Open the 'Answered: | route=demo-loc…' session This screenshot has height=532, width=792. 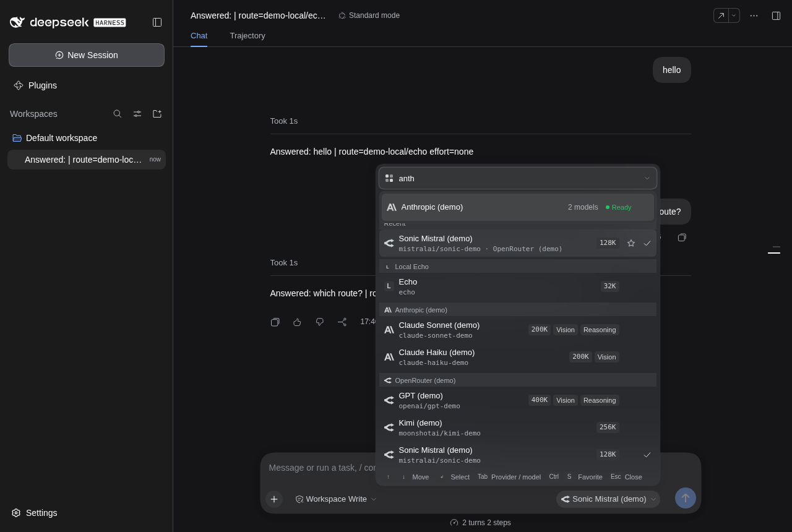pyautogui.click(x=87, y=160)
